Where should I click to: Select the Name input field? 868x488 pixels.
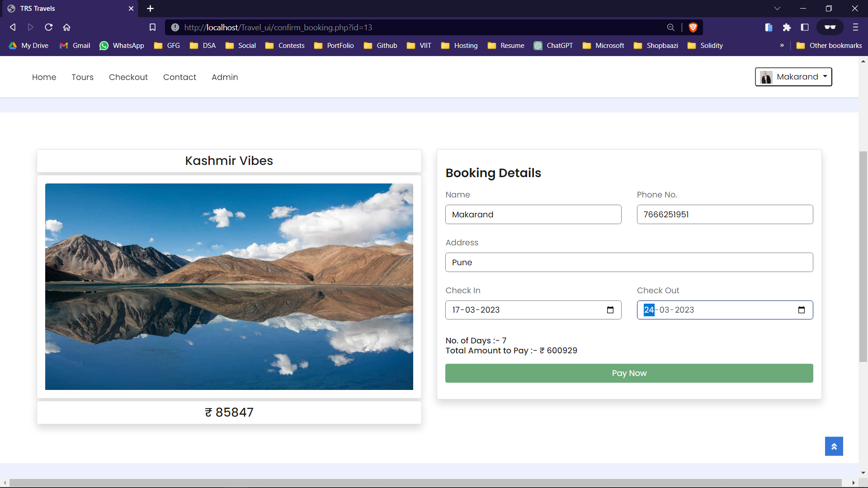pyautogui.click(x=533, y=214)
